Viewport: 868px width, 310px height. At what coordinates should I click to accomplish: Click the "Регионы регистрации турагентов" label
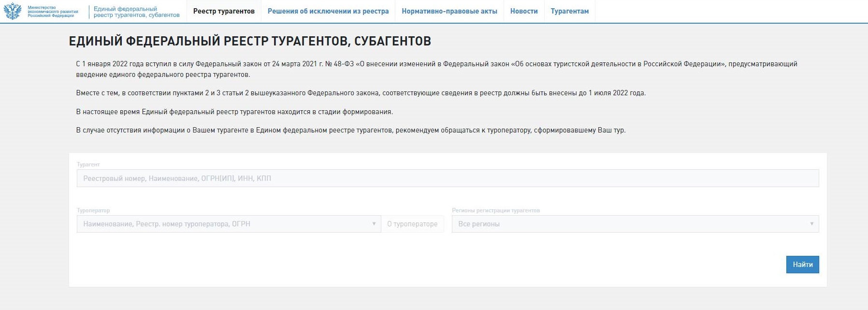496,210
